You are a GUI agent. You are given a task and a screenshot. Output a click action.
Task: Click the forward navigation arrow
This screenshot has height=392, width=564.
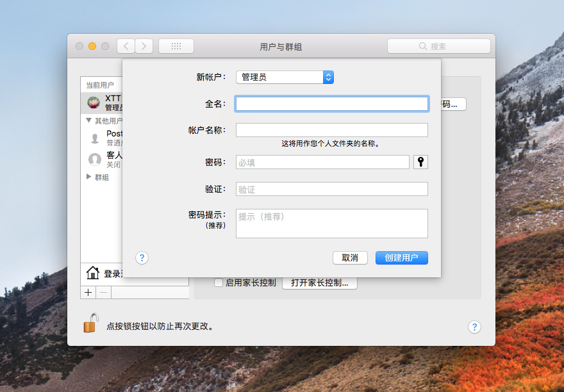pos(144,46)
